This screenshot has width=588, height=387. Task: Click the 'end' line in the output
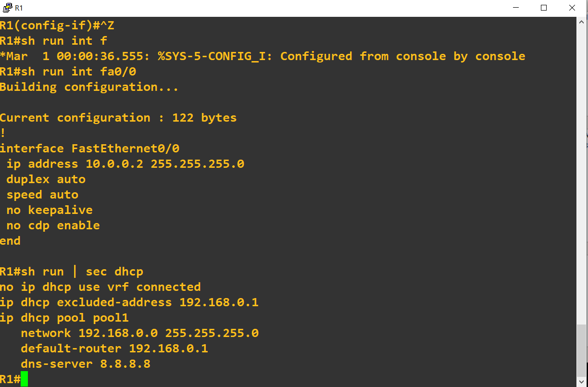[10, 240]
